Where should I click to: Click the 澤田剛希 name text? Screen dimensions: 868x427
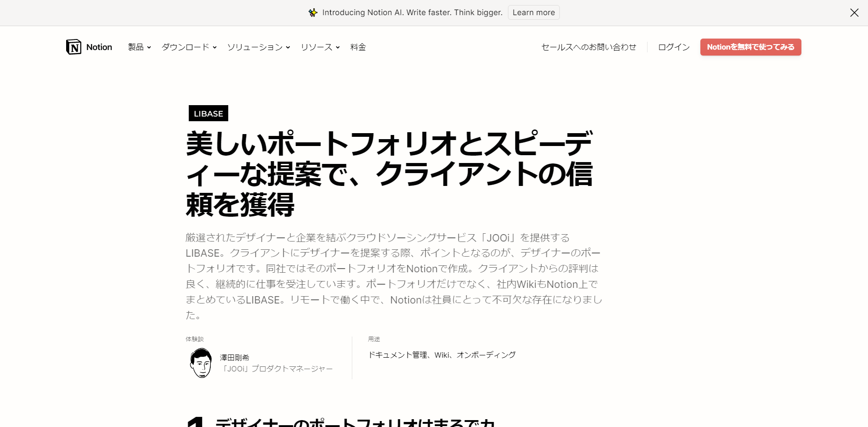coord(235,358)
